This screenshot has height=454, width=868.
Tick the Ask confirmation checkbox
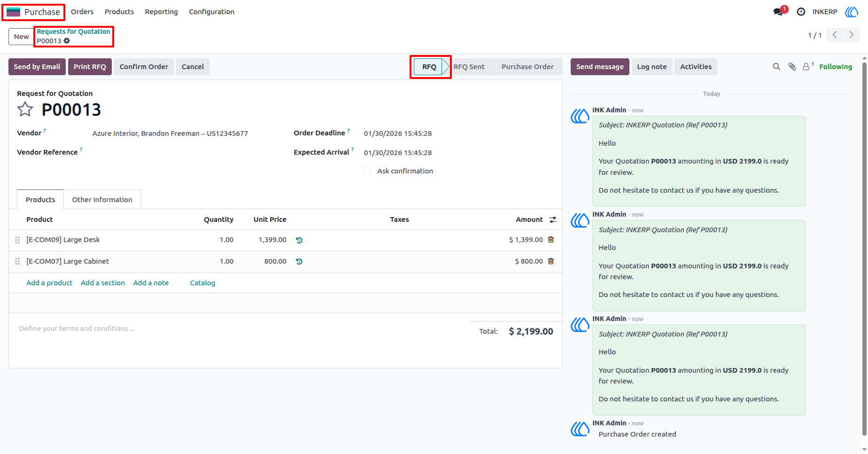tap(368, 171)
